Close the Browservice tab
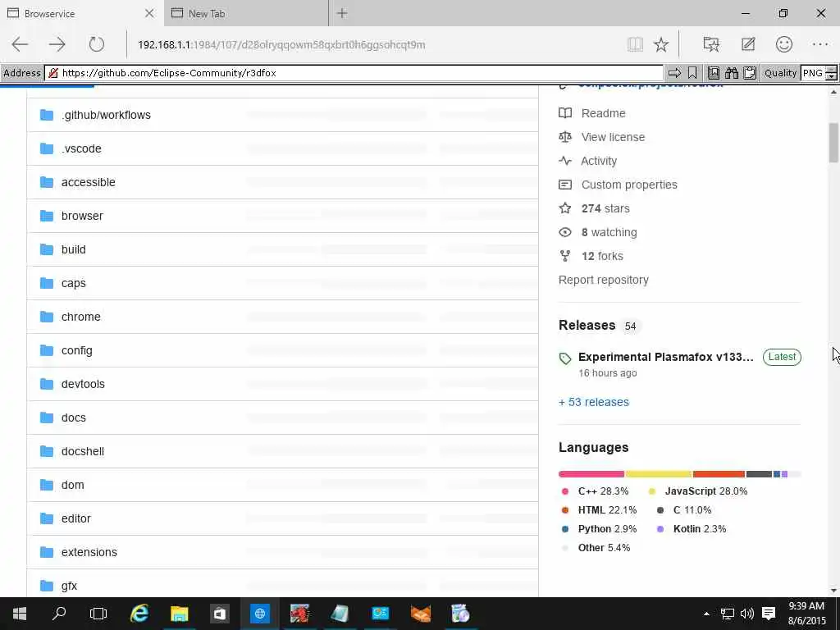This screenshot has width=840, height=630. [149, 13]
